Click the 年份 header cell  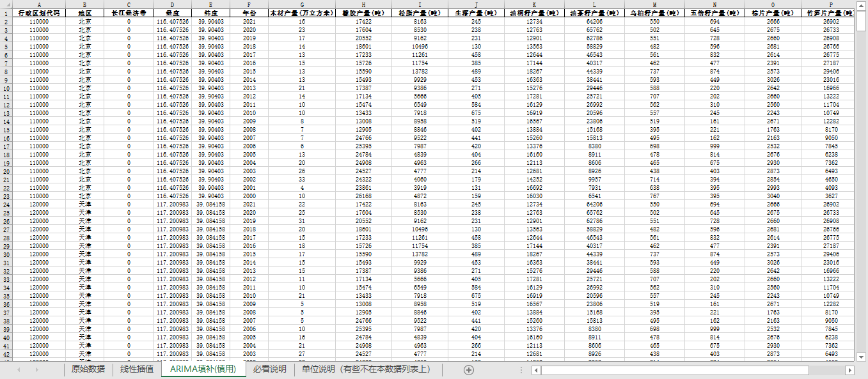pyautogui.click(x=249, y=13)
